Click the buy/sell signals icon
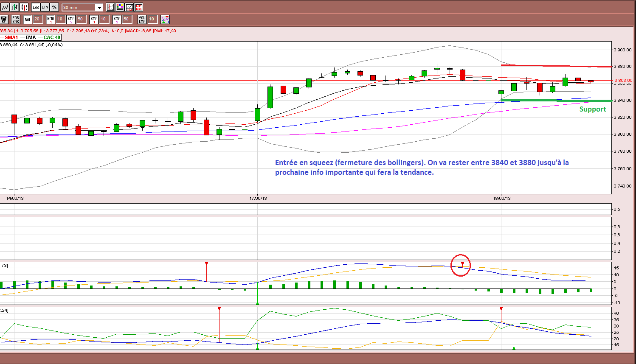The image size is (636, 364). [x=165, y=19]
